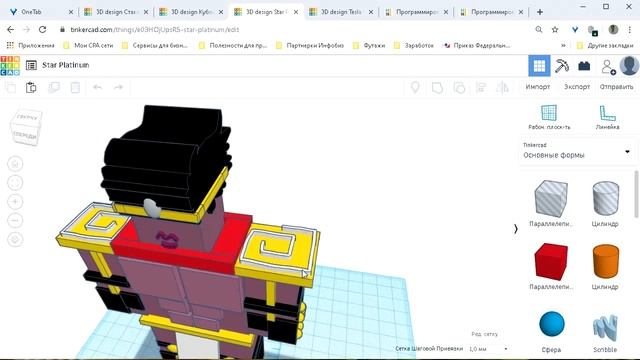
Task: Click the browser zoom magnifier icon
Action: click(539, 29)
